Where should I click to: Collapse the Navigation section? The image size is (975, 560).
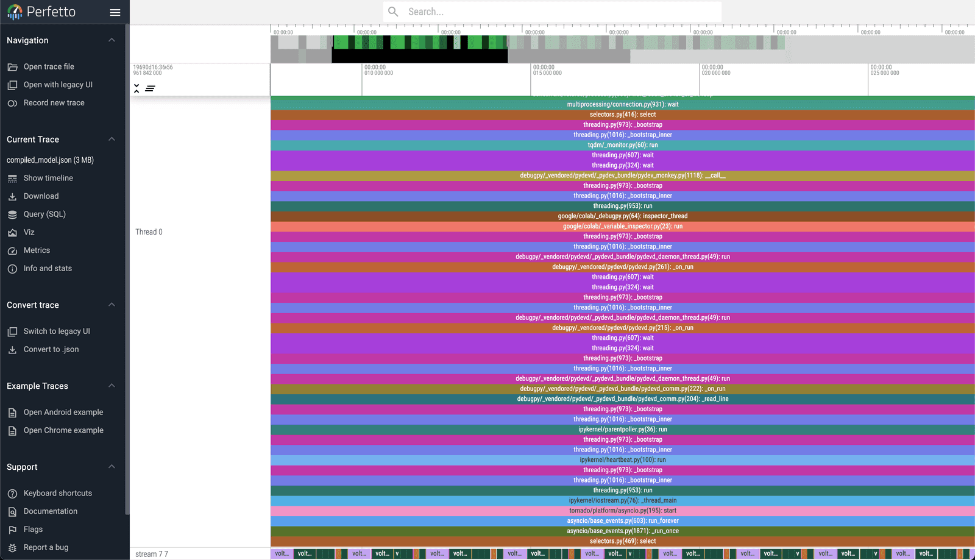(112, 40)
